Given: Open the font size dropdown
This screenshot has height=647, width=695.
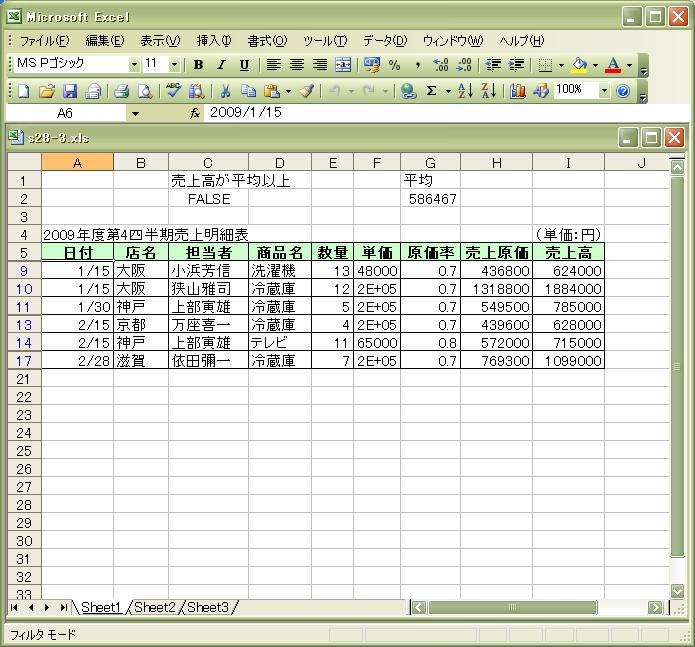Looking at the screenshot, I should [174, 65].
